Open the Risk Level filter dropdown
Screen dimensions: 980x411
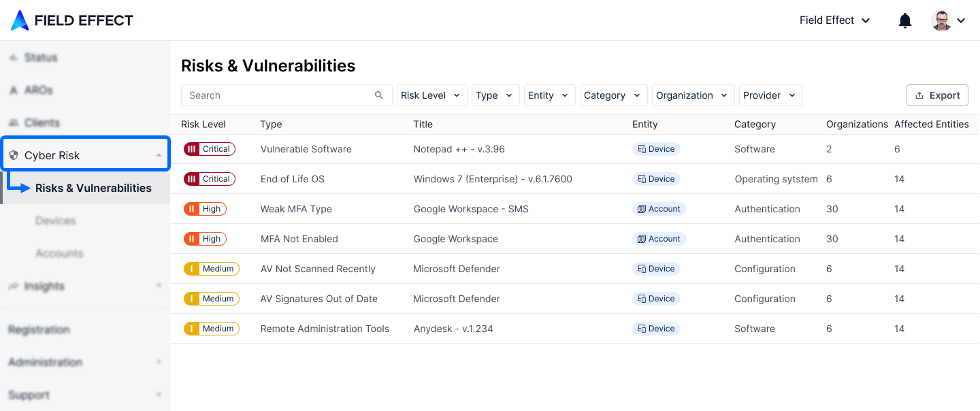[432, 95]
